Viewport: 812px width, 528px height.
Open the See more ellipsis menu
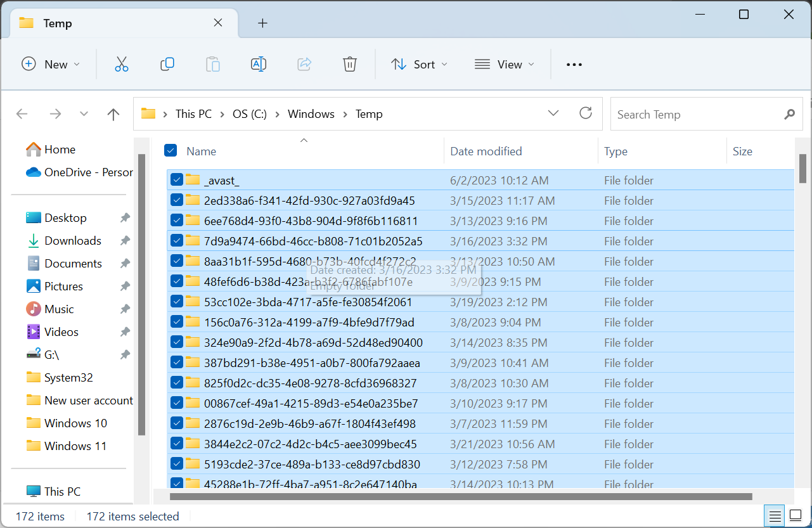[x=574, y=65]
